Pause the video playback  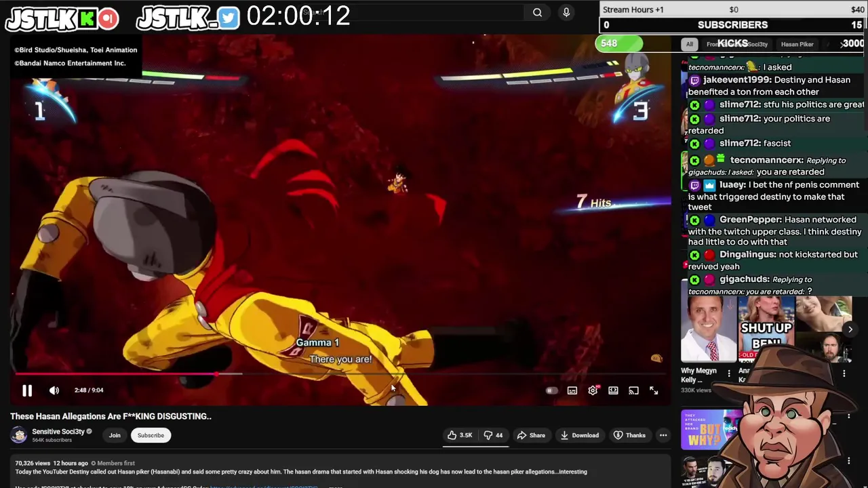27,390
